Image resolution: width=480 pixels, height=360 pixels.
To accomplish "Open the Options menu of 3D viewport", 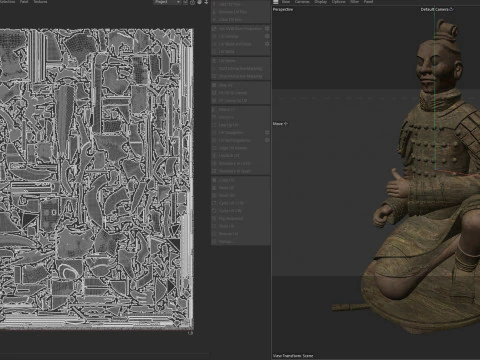I will (x=338, y=2).
